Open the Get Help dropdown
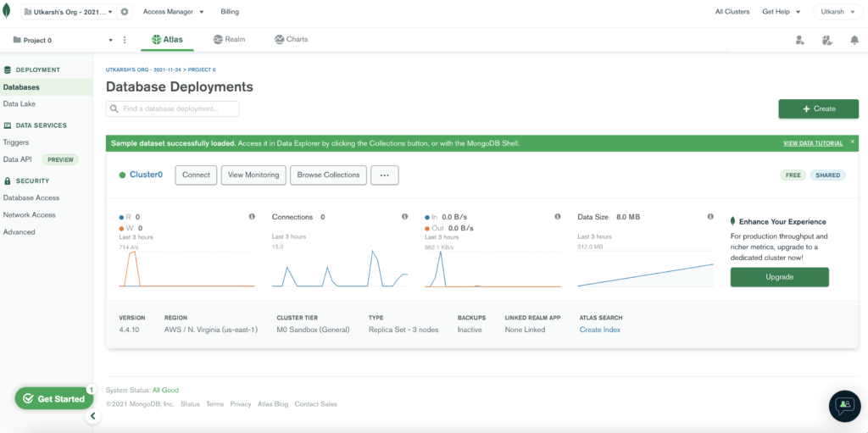868x433 pixels. [780, 12]
